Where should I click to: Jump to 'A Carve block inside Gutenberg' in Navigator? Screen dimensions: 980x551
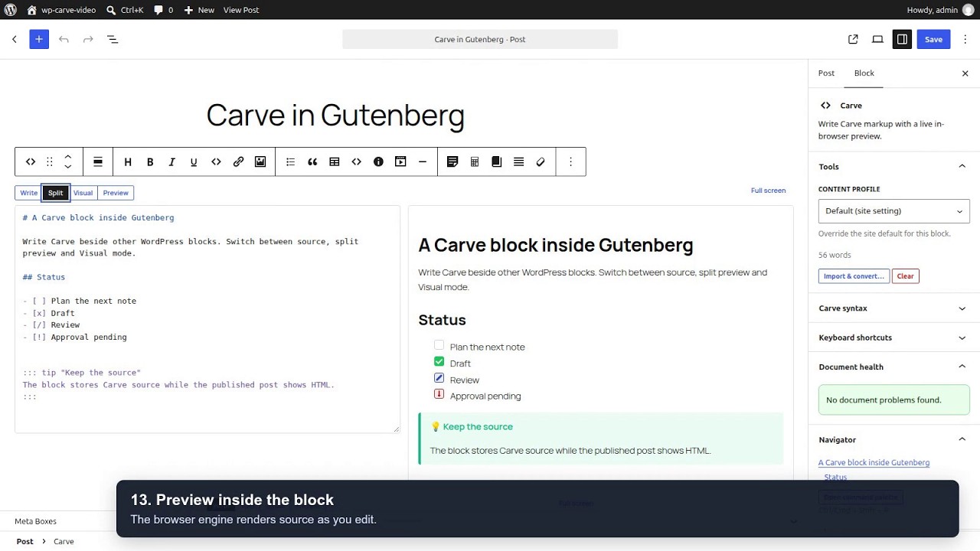[874, 462]
